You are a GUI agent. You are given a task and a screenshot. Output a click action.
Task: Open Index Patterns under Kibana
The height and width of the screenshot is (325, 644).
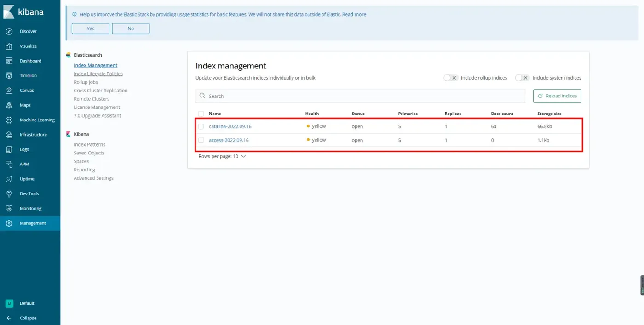click(x=89, y=144)
